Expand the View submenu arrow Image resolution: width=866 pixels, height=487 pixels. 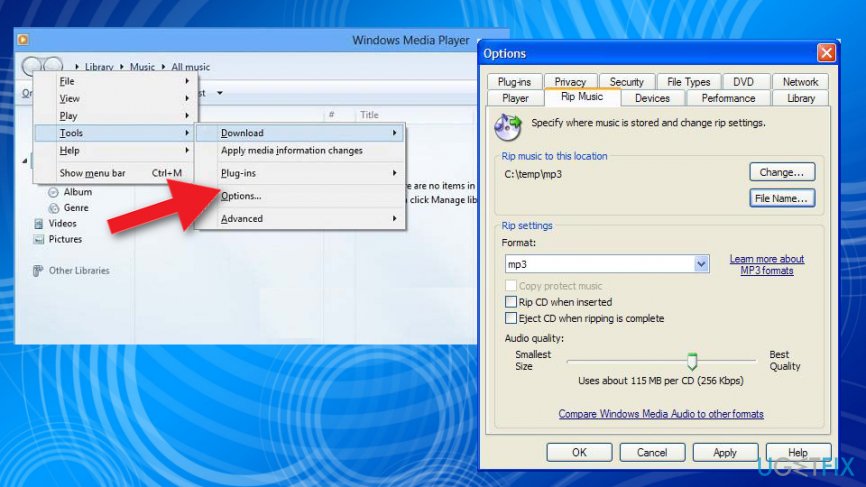pos(187,98)
